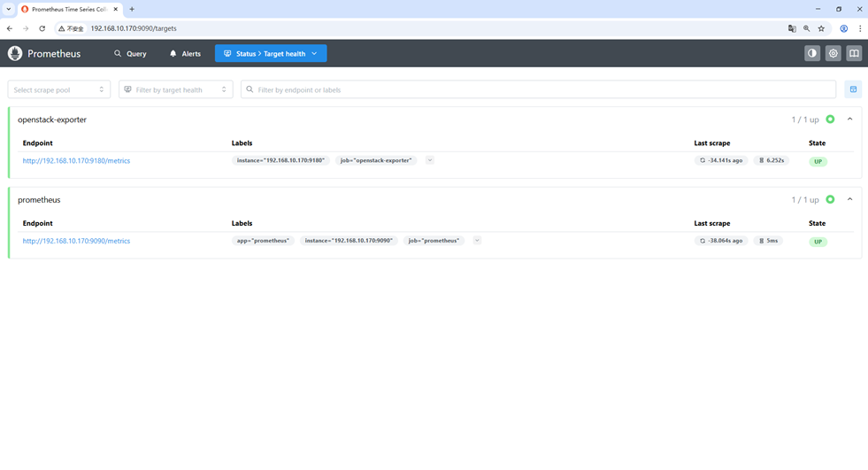The image size is (868, 470).
Task: Expand labels for openstack-exporter target
Action: (429, 160)
